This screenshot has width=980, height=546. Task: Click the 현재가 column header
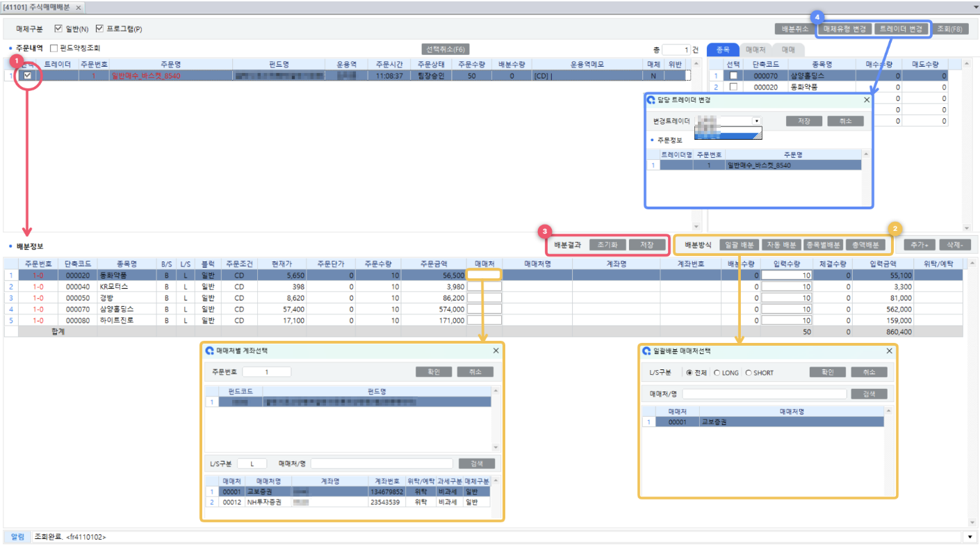coord(284,264)
